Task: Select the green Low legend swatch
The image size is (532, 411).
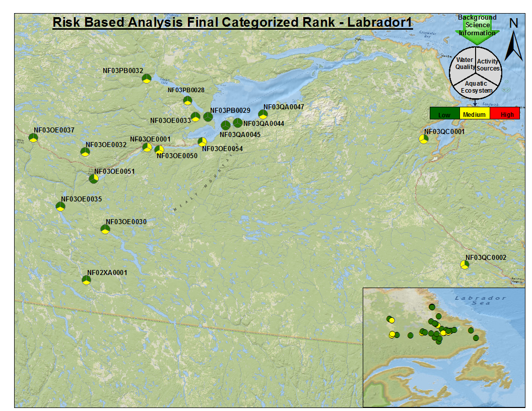Action: [444, 114]
